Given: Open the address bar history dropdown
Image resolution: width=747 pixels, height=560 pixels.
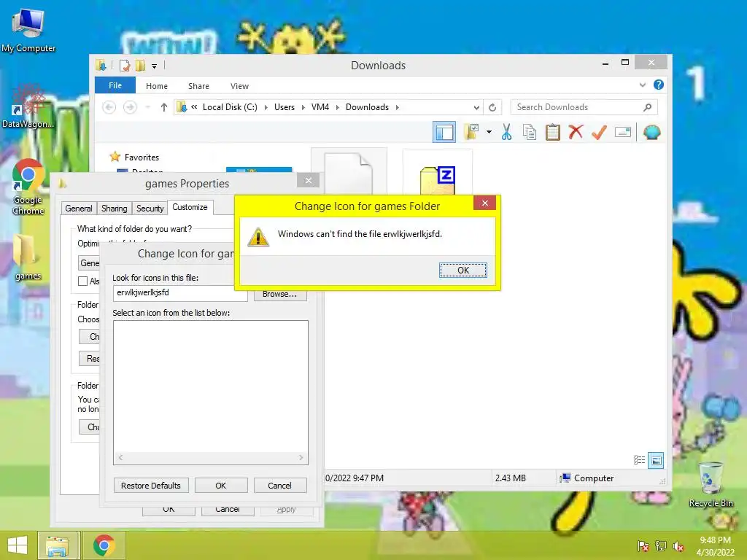Looking at the screenshot, I should click(x=476, y=108).
